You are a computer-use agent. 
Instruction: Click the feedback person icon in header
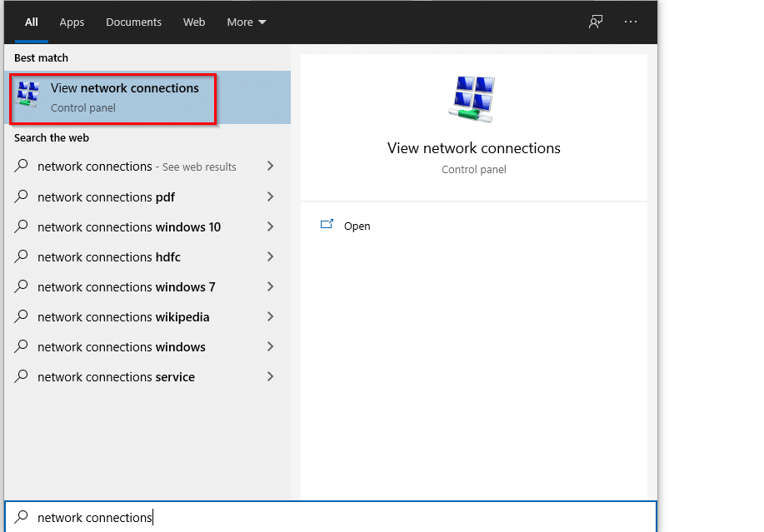596,22
